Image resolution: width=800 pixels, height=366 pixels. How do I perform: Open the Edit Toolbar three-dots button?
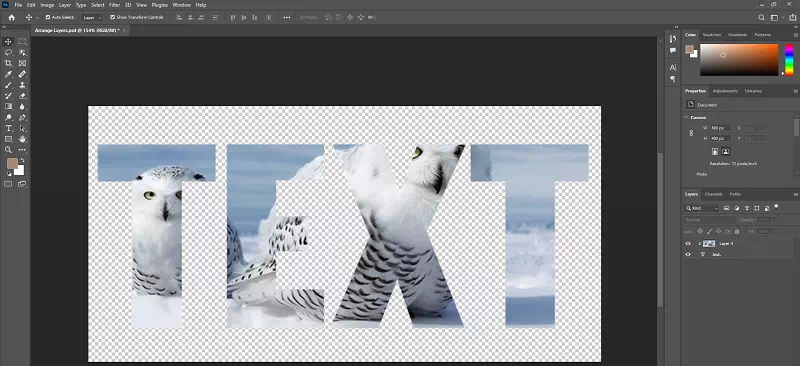22,150
